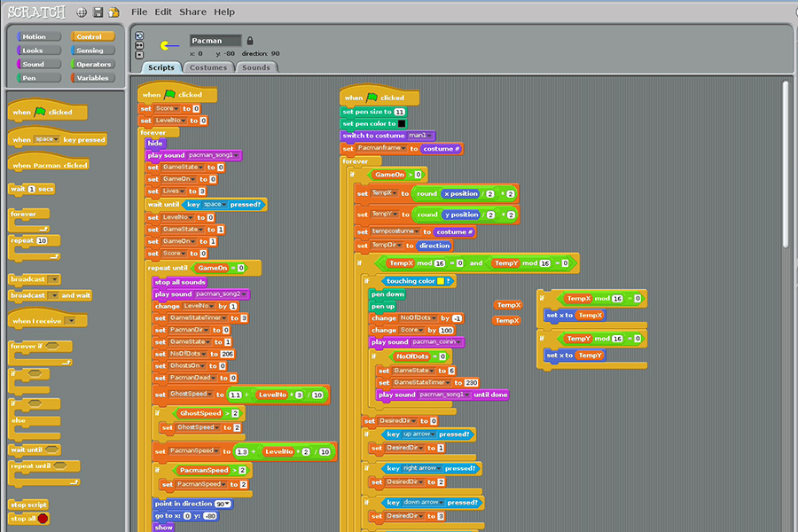Select the Control block category
This screenshot has height=532, width=798.
click(92, 36)
